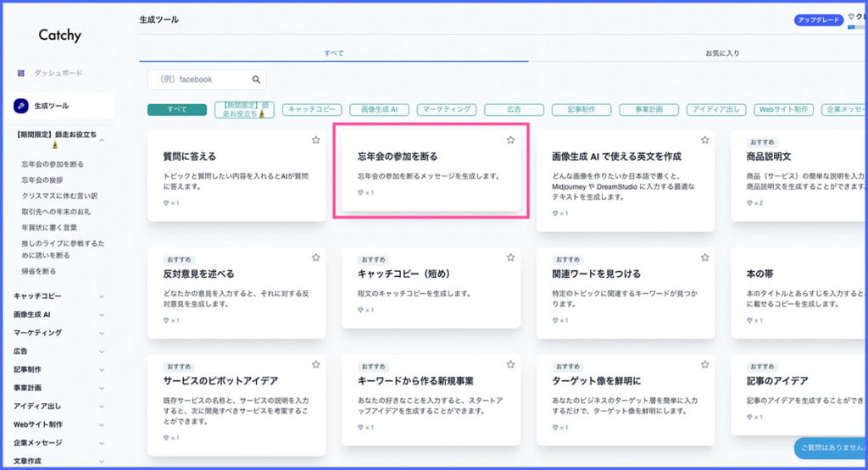Click the dashboard grid icon in sidebar
868x470 pixels.
pyautogui.click(x=21, y=73)
